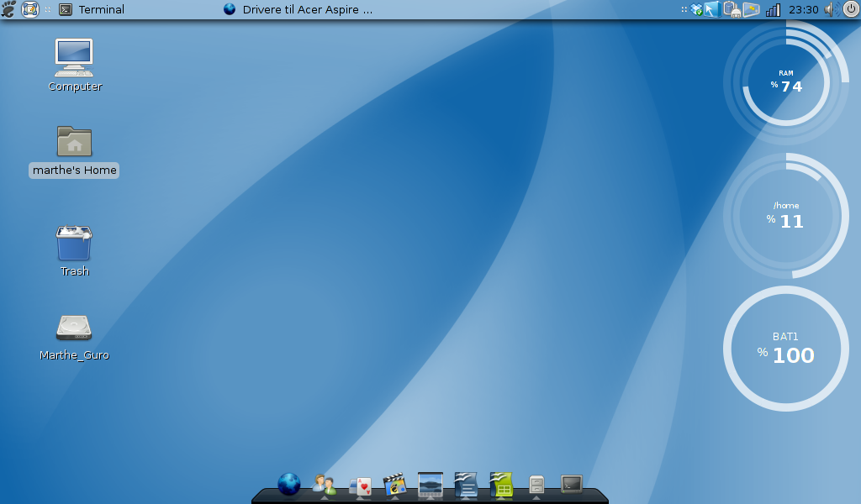861x504 pixels.
Task: Click the power shutdown button
Action: point(851,9)
